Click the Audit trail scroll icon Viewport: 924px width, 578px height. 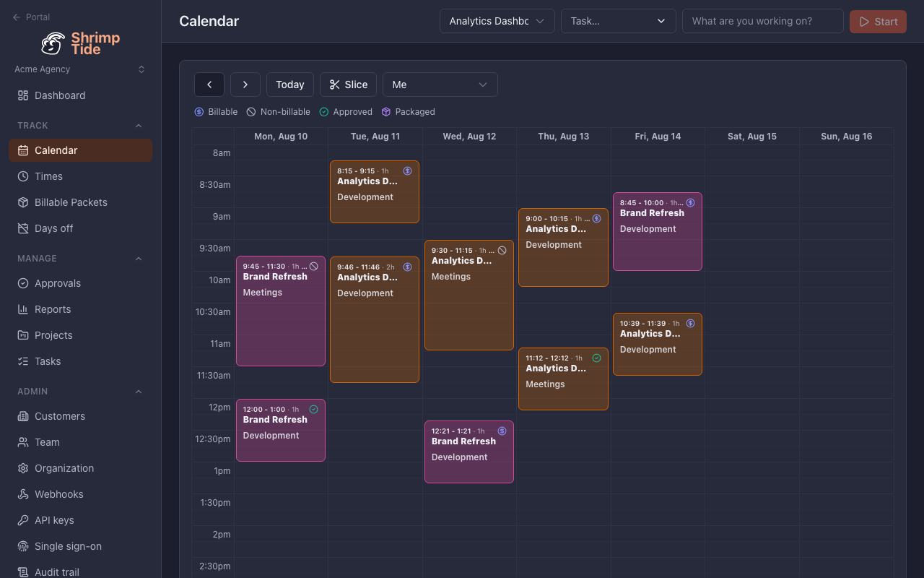(23, 572)
